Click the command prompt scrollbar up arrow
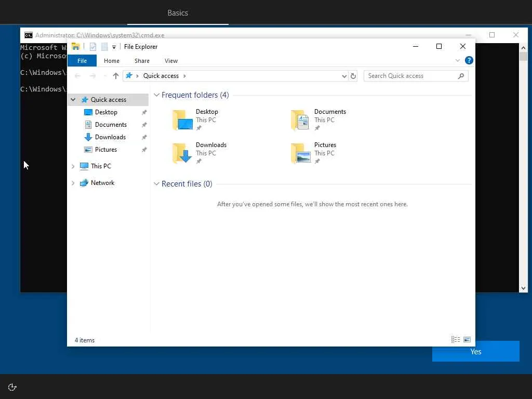Viewport: 532px width, 399px height. (523, 48)
